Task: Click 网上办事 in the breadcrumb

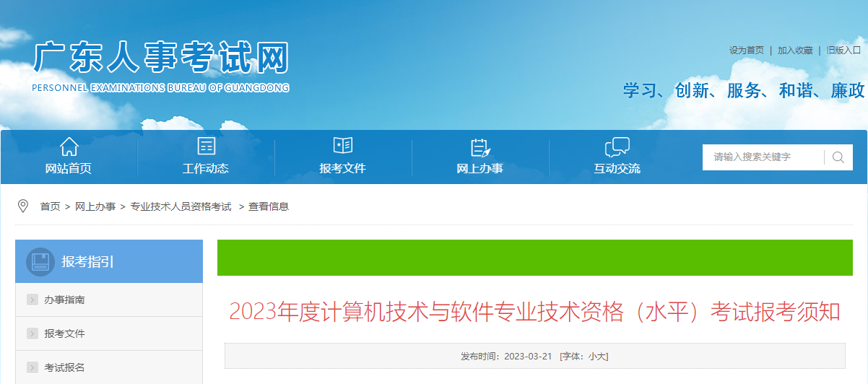Action: (x=95, y=206)
